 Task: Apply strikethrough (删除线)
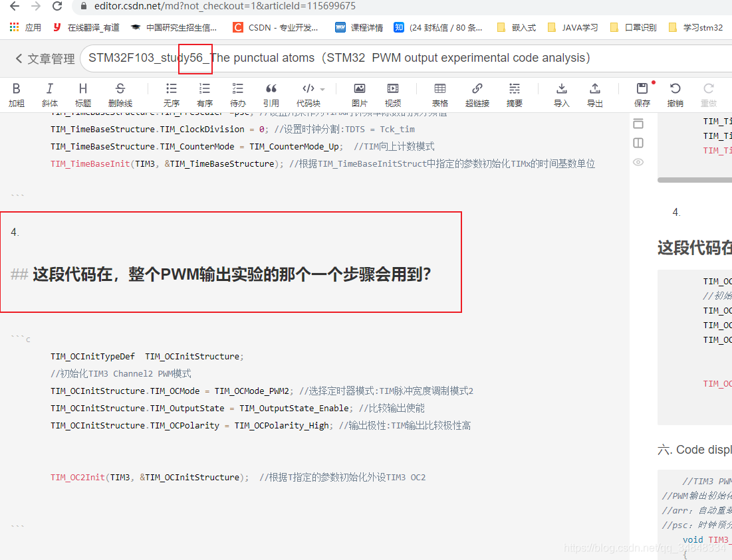pos(120,94)
